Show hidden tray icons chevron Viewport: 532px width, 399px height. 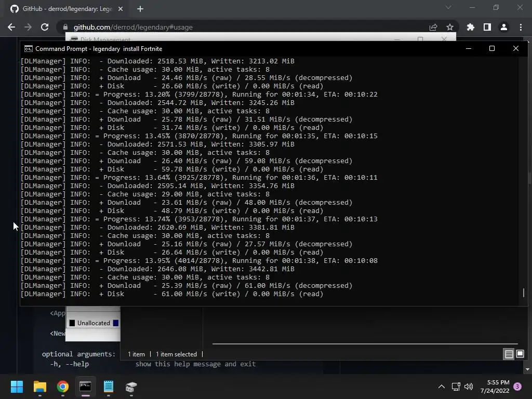[x=442, y=387]
